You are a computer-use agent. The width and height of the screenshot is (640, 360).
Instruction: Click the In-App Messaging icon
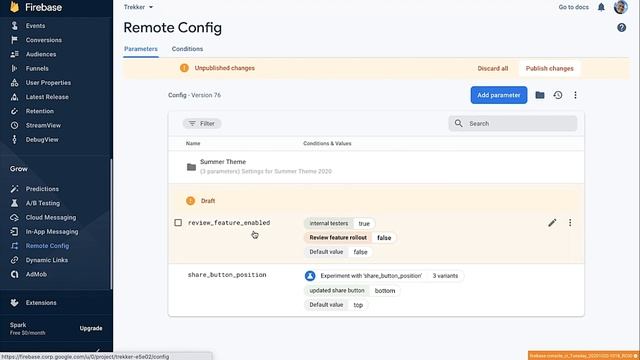tap(14, 231)
